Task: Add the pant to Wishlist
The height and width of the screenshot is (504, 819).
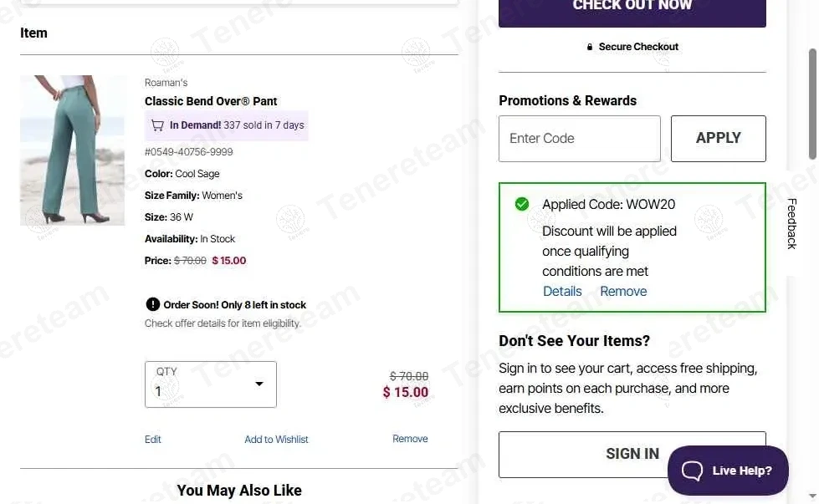Action: coord(276,440)
